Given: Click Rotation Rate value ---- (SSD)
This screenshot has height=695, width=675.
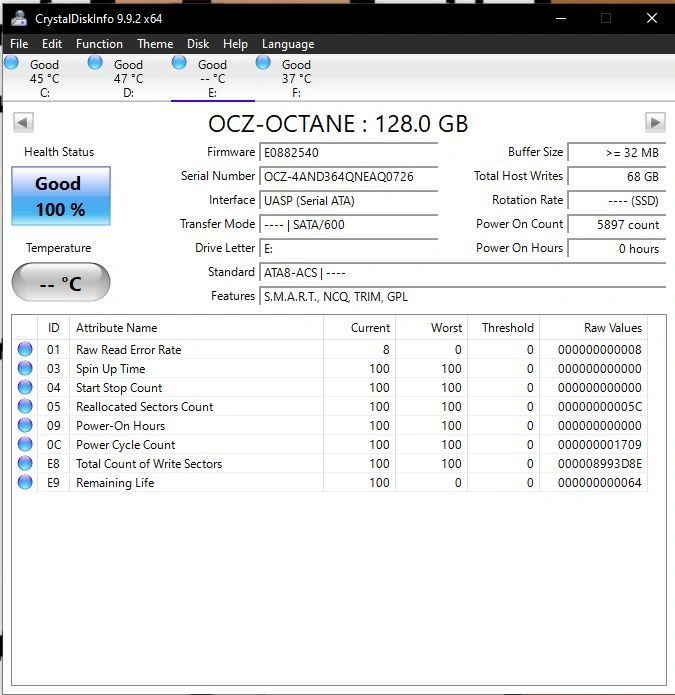Looking at the screenshot, I should point(617,200).
